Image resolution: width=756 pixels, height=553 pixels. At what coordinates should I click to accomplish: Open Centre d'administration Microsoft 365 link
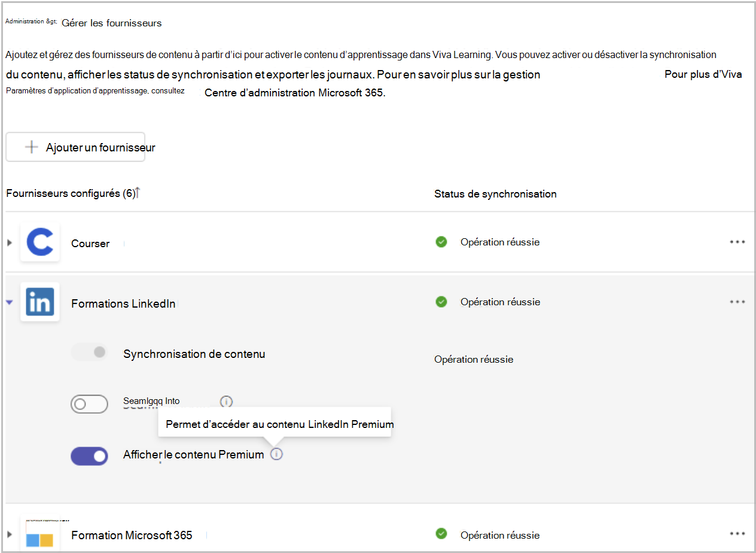click(x=294, y=93)
